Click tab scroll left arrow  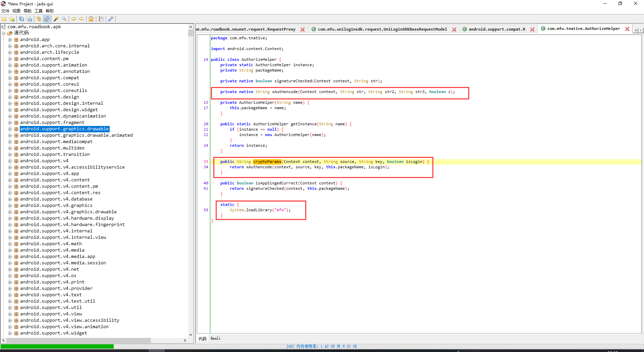[x=636, y=30]
